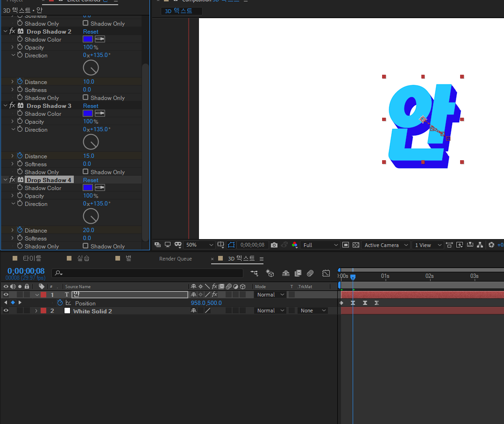
Task: Click the primary viewer monitor icon
Action: tap(168, 245)
